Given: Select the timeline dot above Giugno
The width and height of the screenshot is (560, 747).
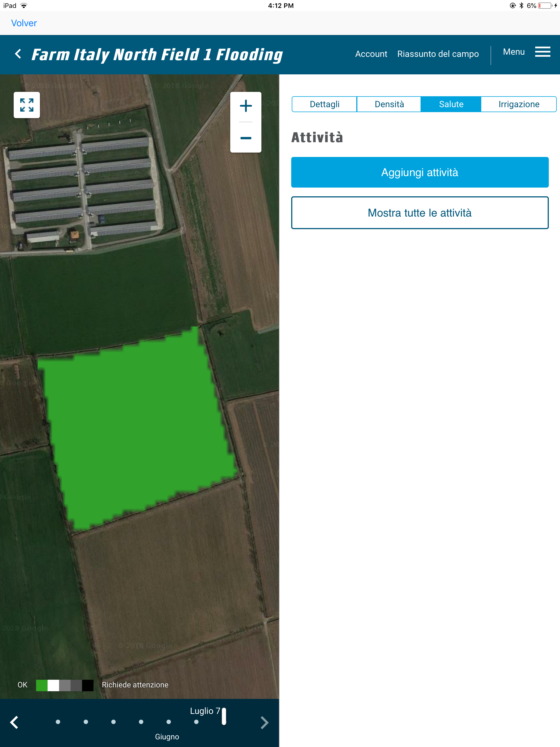Looking at the screenshot, I should [168, 722].
